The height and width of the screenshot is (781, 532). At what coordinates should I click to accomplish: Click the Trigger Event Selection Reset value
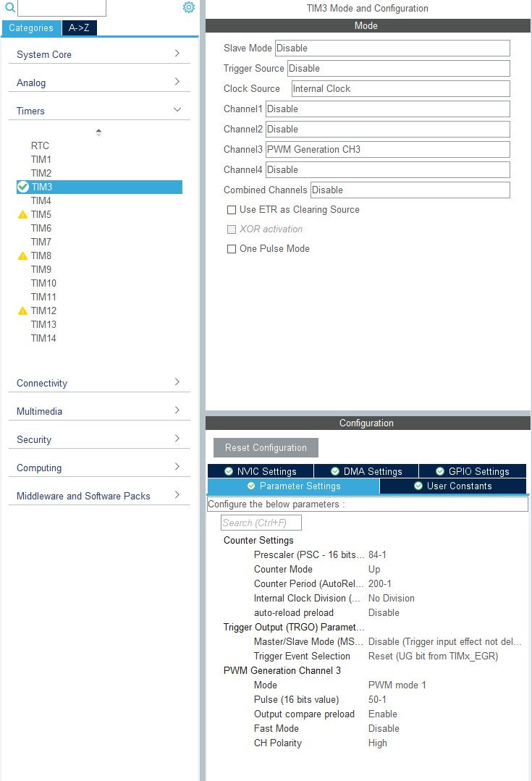pos(433,656)
